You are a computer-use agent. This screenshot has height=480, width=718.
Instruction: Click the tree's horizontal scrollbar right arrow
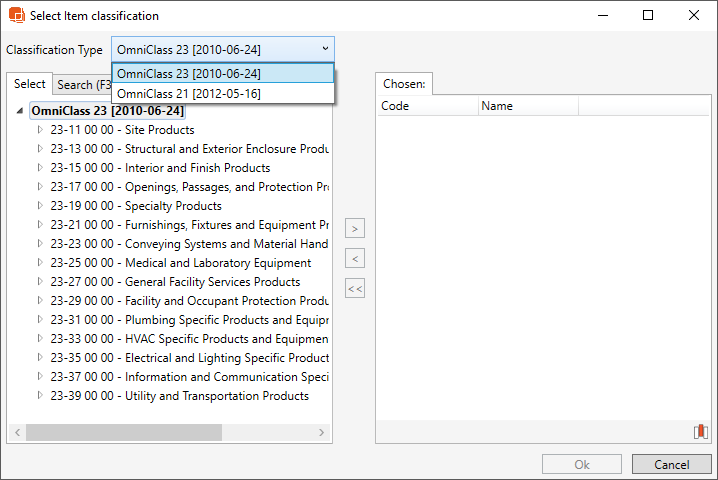322,433
